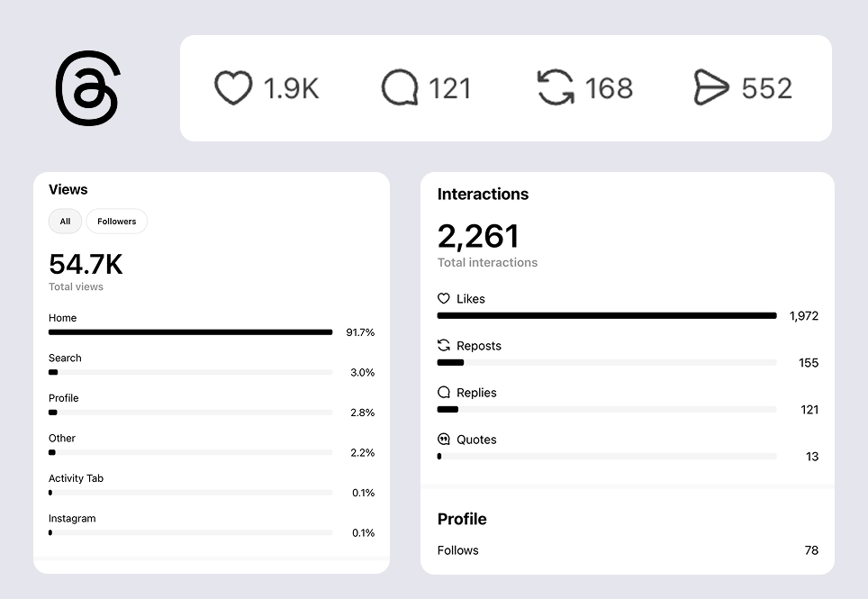Image resolution: width=868 pixels, height=599 pixels.
Task: Switch to the Followers views filter
Action: (x=116, y=221)
